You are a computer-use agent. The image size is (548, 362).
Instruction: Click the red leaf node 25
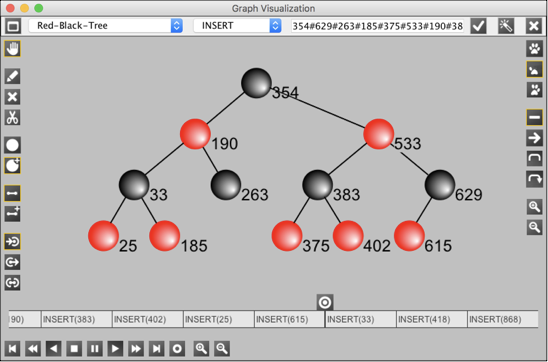click(103, 236)
